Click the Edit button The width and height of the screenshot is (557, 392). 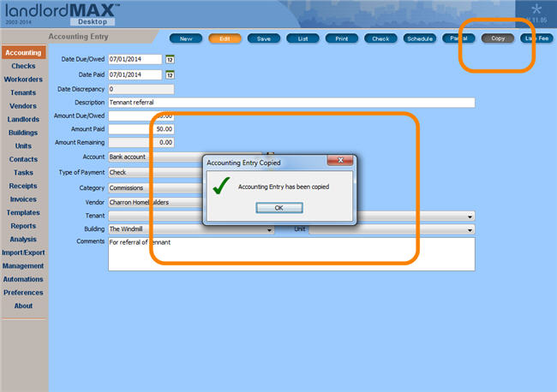tap(225, 39)
